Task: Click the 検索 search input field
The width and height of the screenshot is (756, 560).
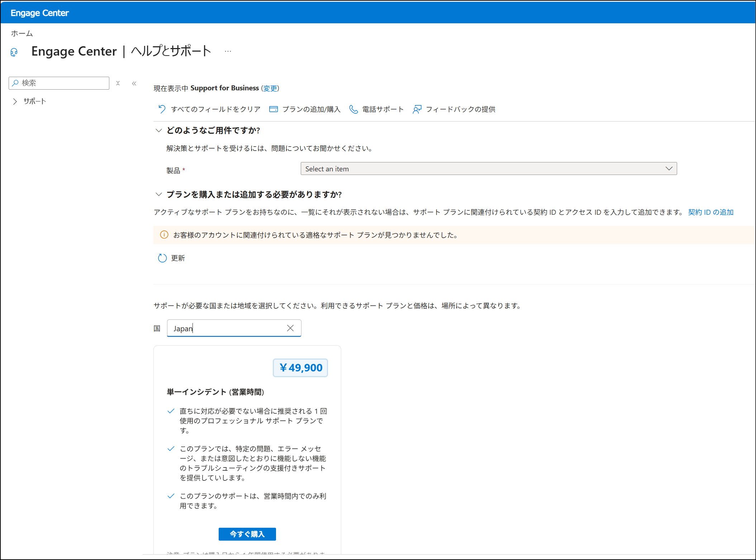Action: pos(59,83)
